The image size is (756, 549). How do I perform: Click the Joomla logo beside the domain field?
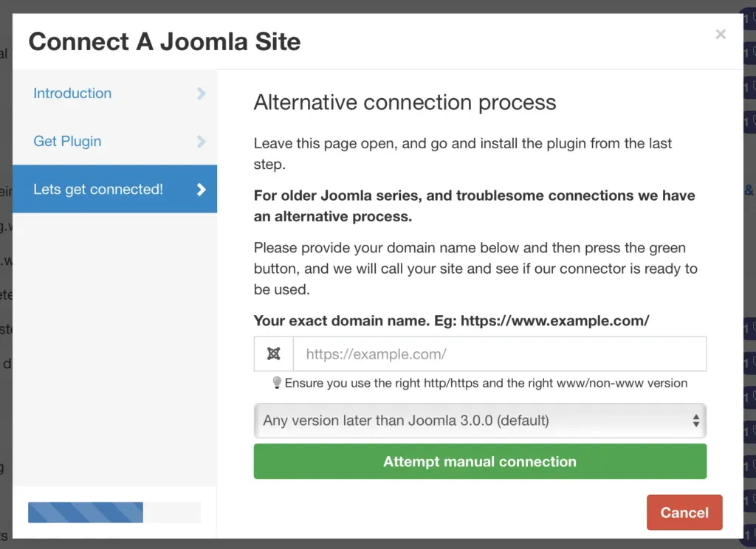point(273,354)
